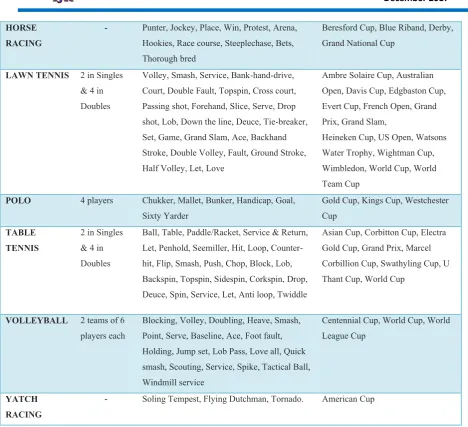Click the 'VOLLEYBALL' sport name
The width and height of the screenshot is (468, 427).
[x=37, y=321]
